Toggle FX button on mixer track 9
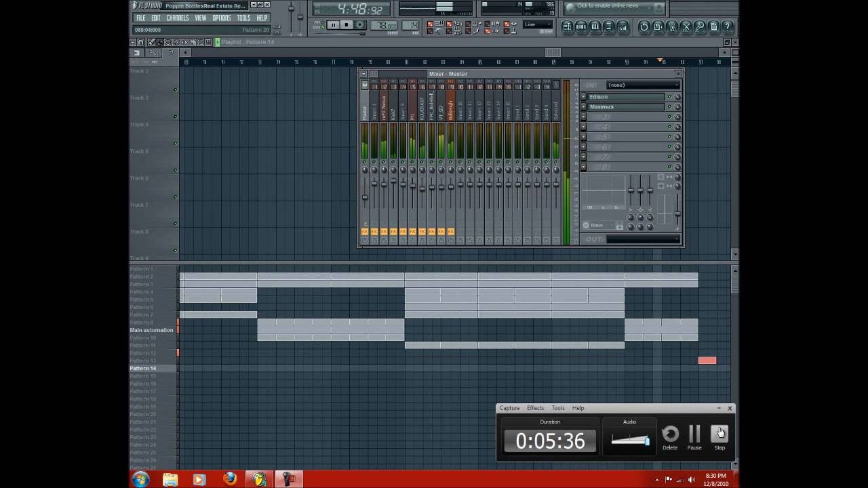Screen dimensions: 868x488 pyautogui.click(x=451, y=232)
